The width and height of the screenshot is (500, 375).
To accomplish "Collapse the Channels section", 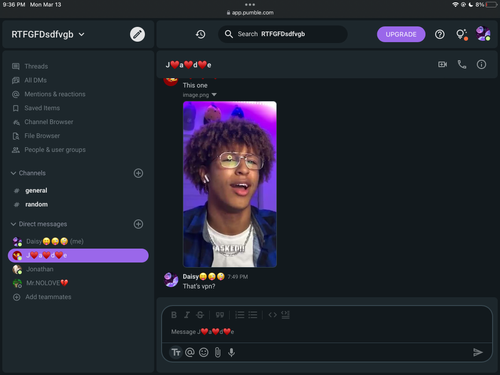I will point(13,173).
